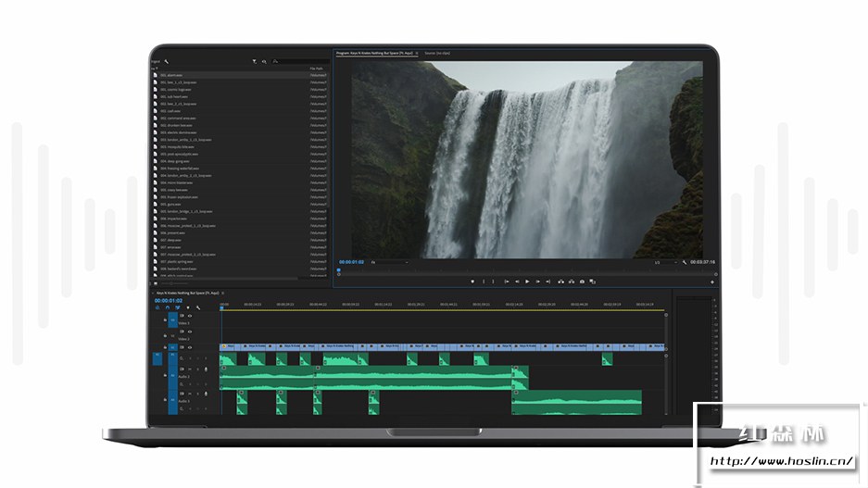Click Program monitor timecode 00:00:01:02
The image size is (868, 488).
(x=351, y=262)
